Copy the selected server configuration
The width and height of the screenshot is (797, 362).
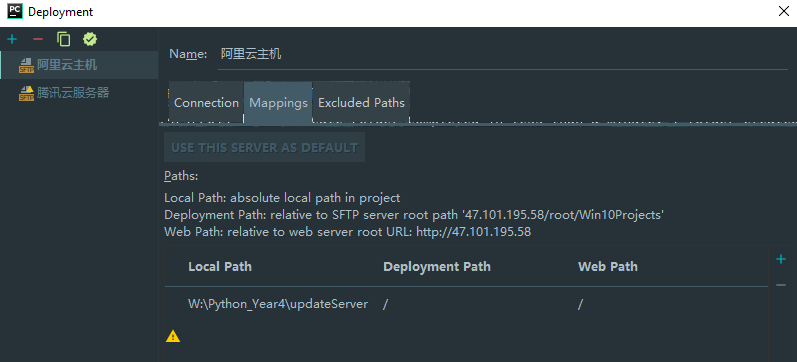point(64,39)
